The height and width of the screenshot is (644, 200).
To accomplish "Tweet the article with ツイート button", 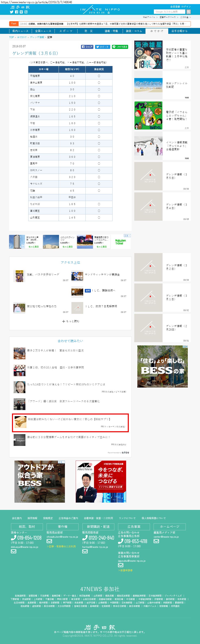I will [x=102, y=47].
